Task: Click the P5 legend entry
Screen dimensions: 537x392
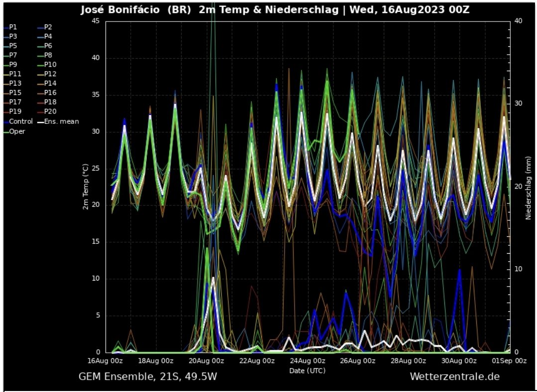Action: point(10,46)
